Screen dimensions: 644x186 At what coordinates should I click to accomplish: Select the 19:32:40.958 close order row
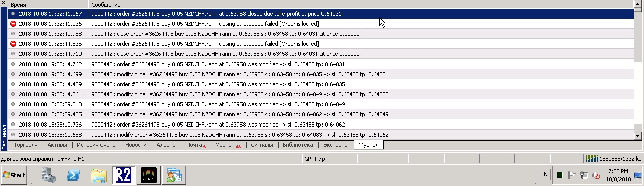tap(321, 34)
